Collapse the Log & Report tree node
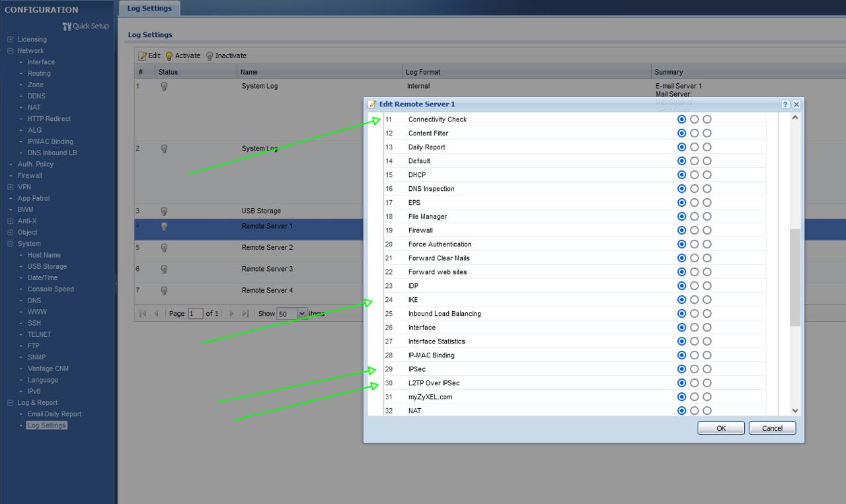Image resolution: width=846 pixels, height=504 pixels. coord(10,403)
